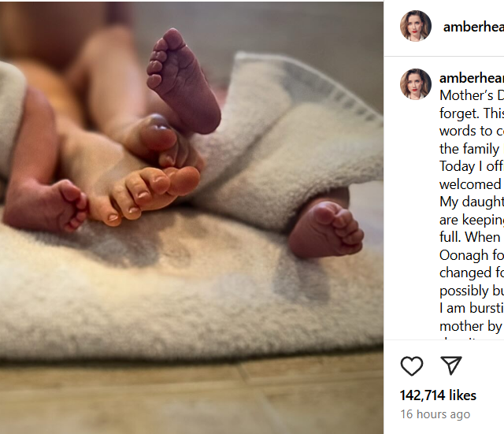Click the avatar beside the caption
504x434 pixels.
415,84
